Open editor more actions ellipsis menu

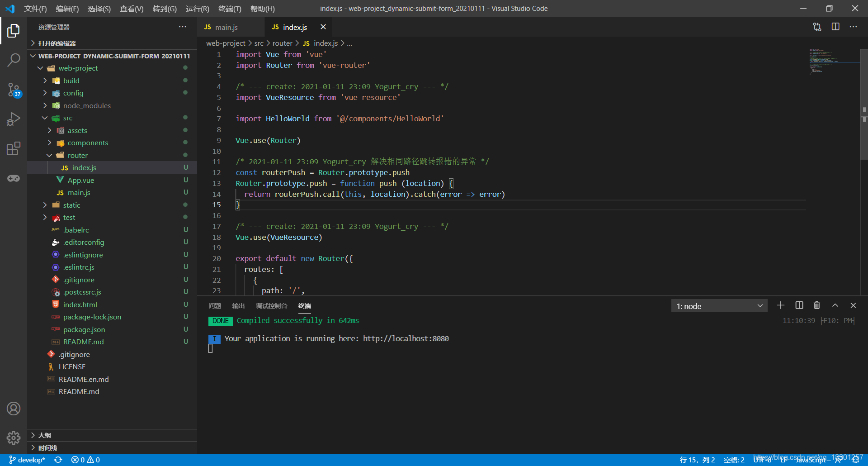pyautogui.click(x=853, y=27)
